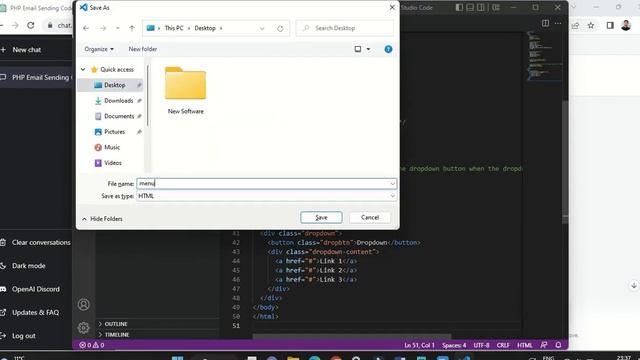Select Quick access in navigation pane

pyautogui.click(x=117, y=69)
